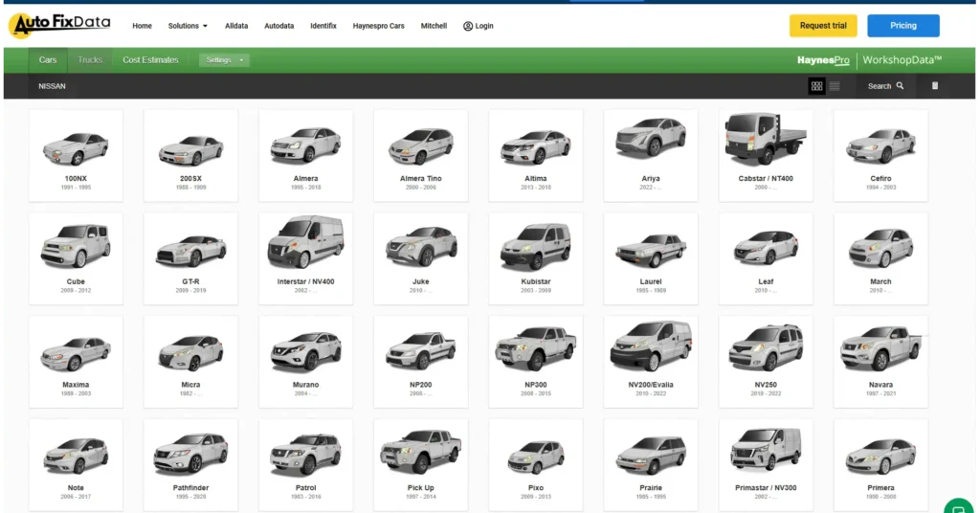Open the Cost Estimates tab
Image resolution: width=980 pixels, height=513 pixels.
[x=150, y=60]
